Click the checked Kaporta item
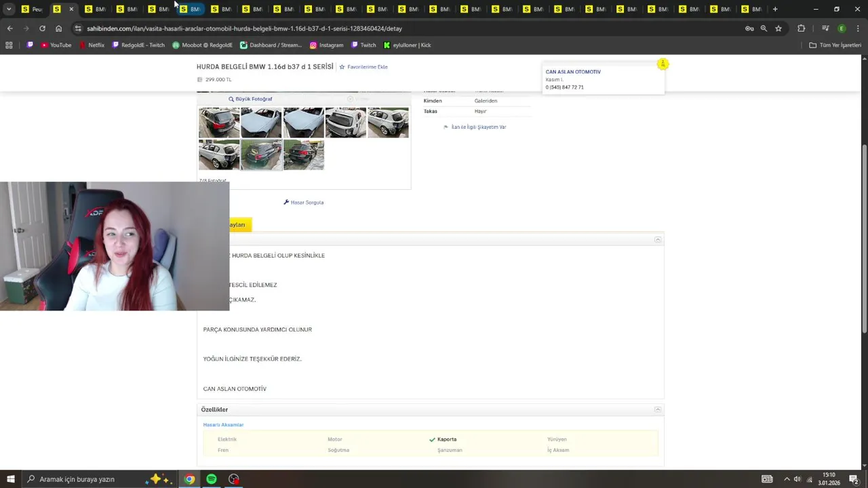The width and height of the screenshot is (868, 488). click(443, 439)
